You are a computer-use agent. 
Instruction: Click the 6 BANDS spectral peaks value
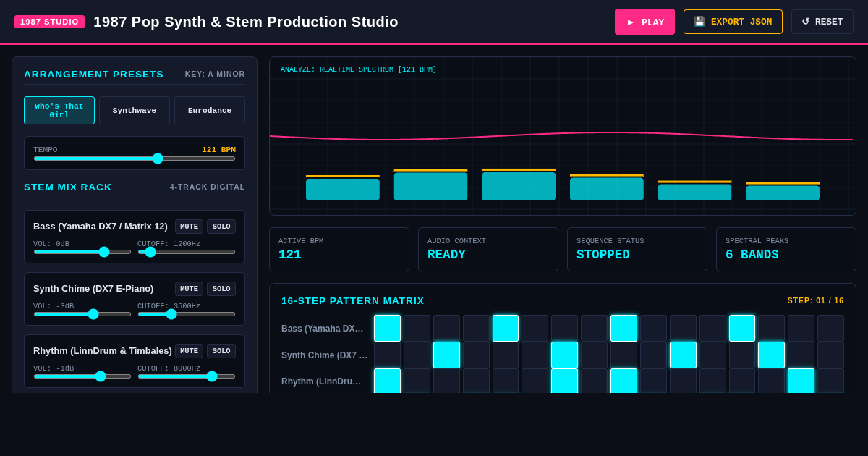pos(752,255)
